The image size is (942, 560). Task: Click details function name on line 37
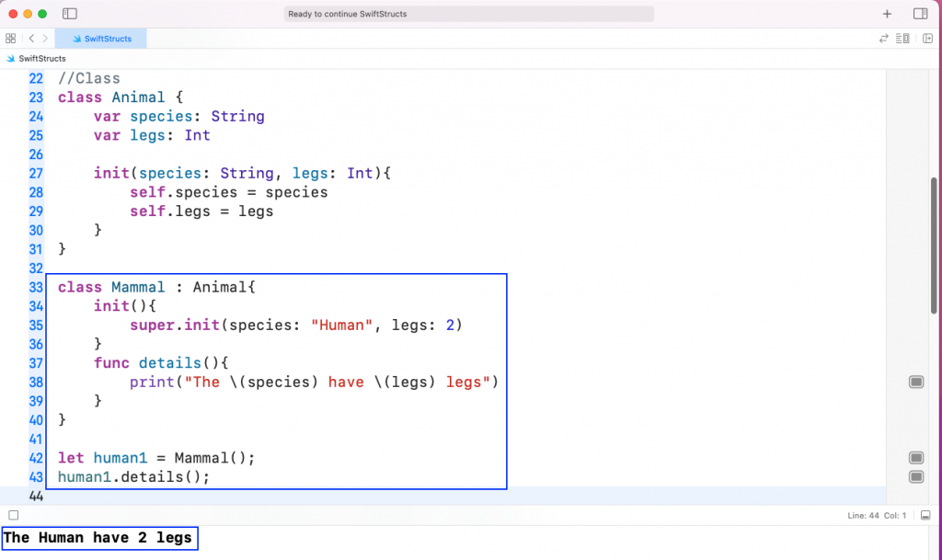(170, 362)
